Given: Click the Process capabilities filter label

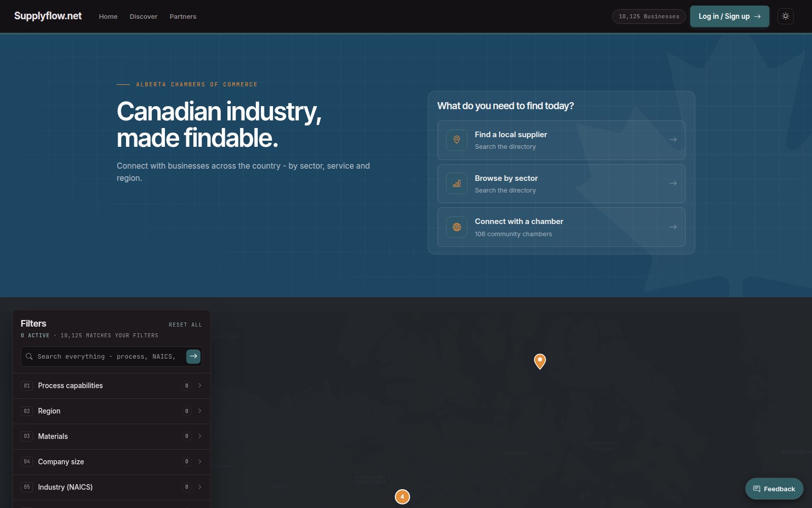Looking at the screenshot, I should pyautogui.click(x=71, y=386).
